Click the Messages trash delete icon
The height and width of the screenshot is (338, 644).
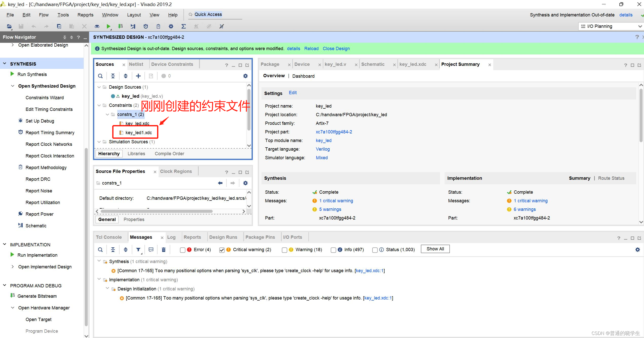(x=164, y=250)
